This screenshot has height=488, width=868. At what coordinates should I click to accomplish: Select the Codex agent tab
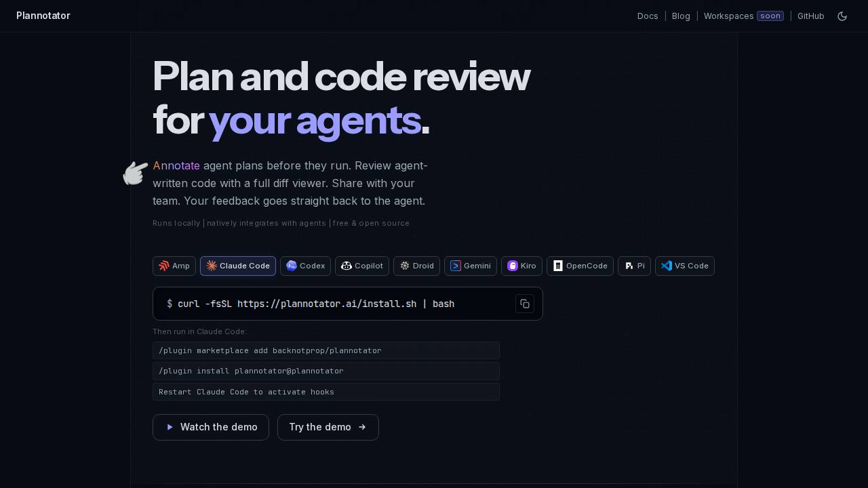(x=305, y=266)
